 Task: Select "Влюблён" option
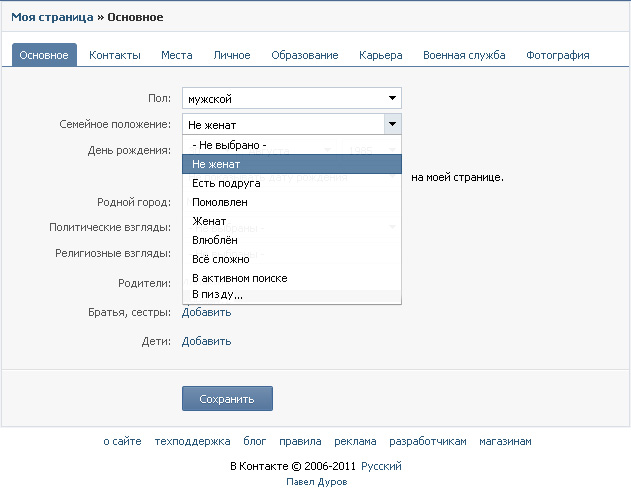214,240
